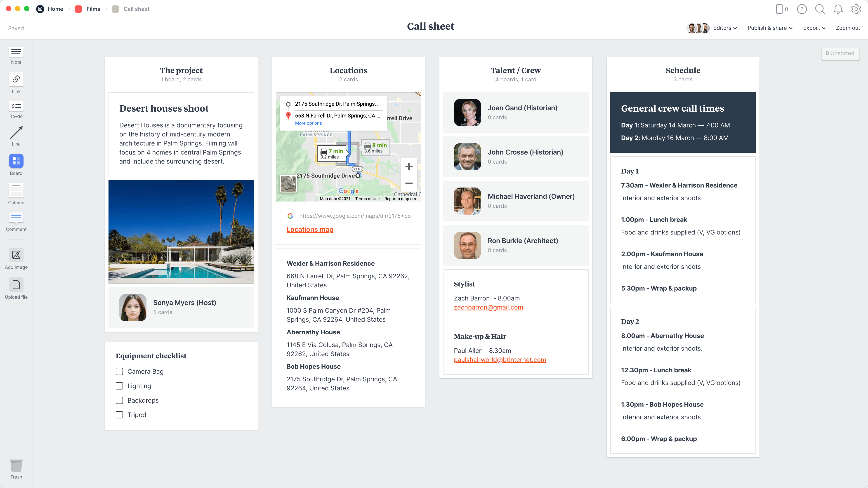Go to Films breadcrumb
The image size is (868, 488).
pos(93,9)
